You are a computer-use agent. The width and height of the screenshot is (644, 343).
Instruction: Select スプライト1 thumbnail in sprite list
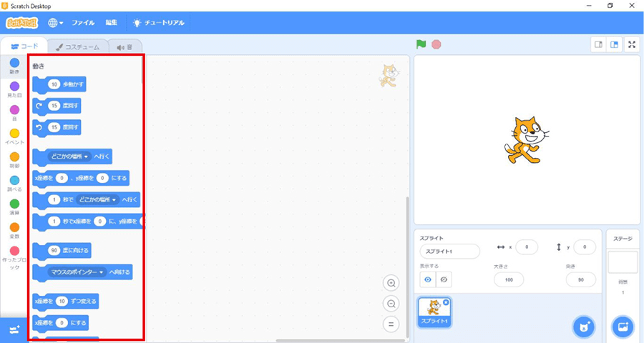(434, 313)
